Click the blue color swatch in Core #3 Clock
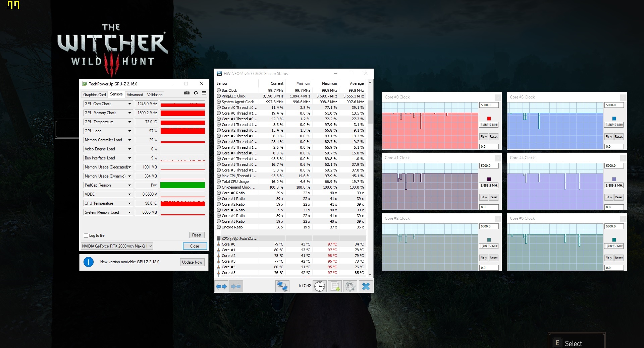Viewport: 644px width, 348px height. pyautogui.click(x=614, y=119)
